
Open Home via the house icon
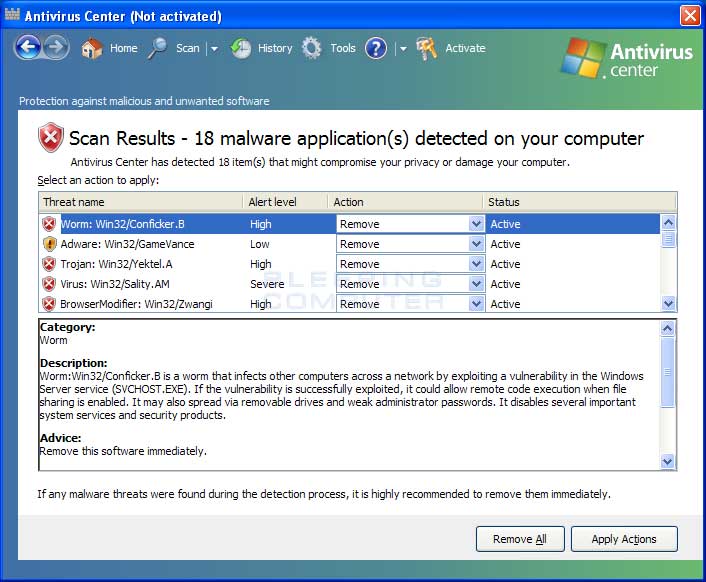(91, 48)
